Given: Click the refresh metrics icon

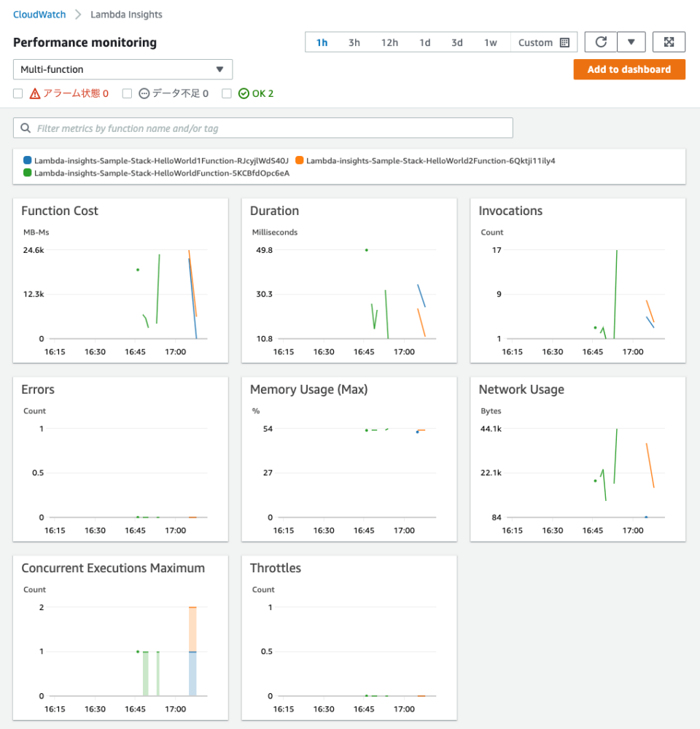Looking at the screenshot, I should 600,42.
